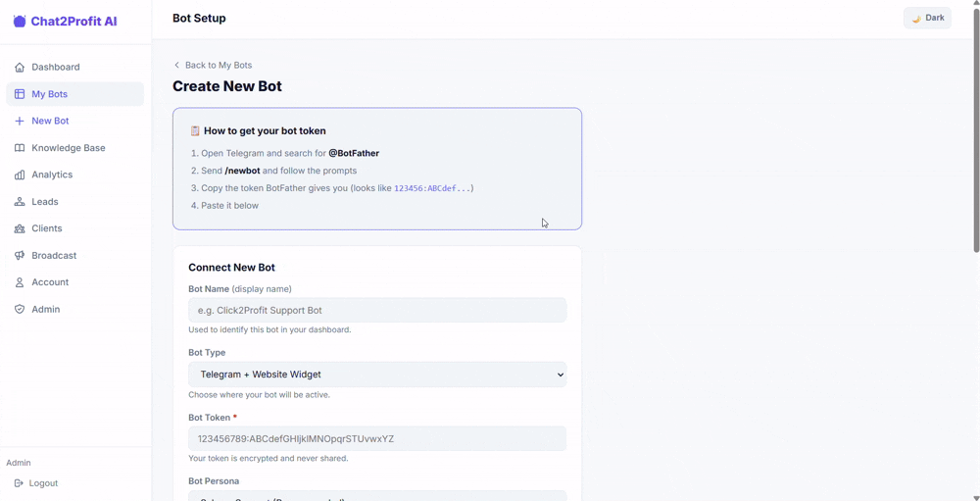Screen dimensions: 980x501
Task: Click the Admin shield icon
Action: click(x=20, y=309)
